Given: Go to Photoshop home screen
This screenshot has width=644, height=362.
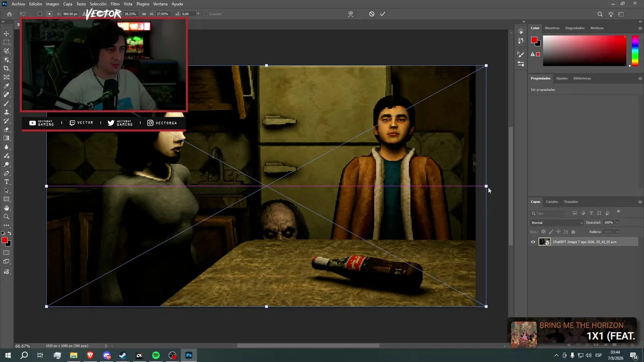Looking at the screenshot, I should point(9,14).
